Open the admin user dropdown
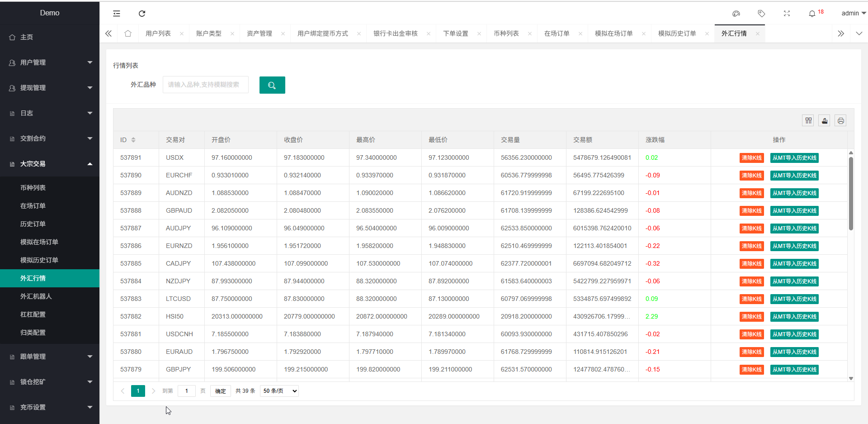 click(x=853, y=13)
